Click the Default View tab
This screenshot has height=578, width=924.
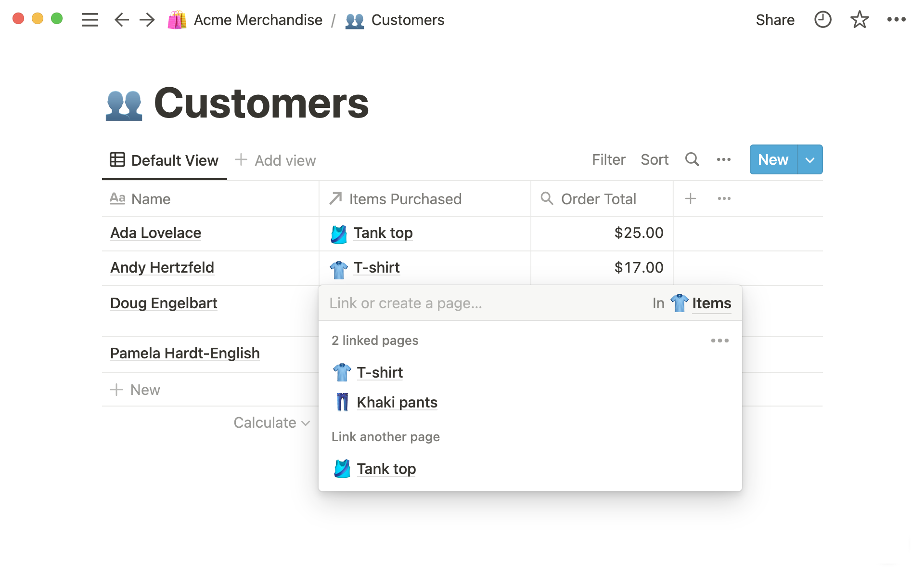coord(164,160)
